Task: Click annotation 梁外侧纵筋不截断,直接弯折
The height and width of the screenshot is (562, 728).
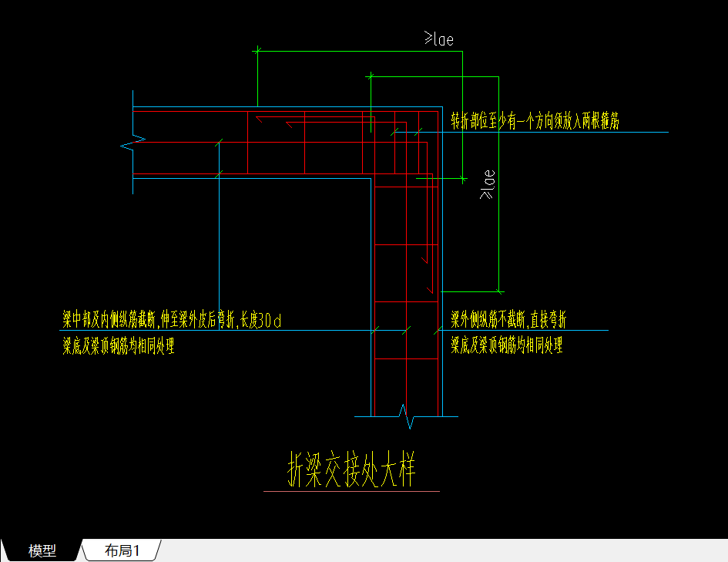Action: pos(508,320)
